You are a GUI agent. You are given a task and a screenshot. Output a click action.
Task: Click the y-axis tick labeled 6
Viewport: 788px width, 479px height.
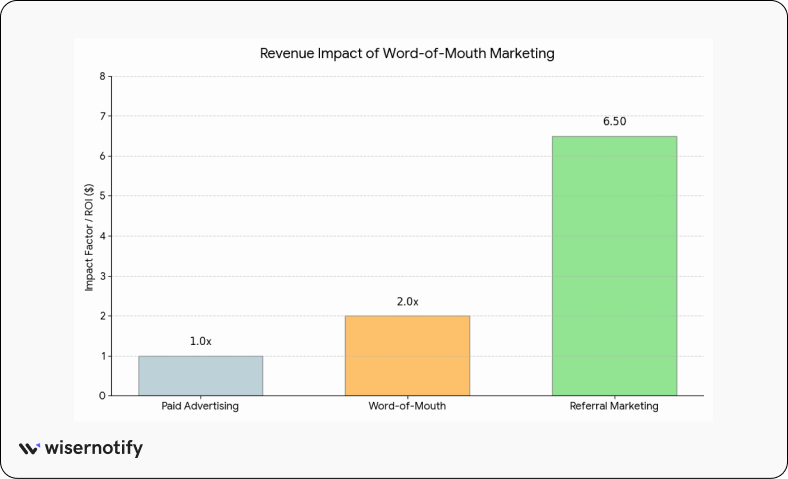tap(102, 156)
